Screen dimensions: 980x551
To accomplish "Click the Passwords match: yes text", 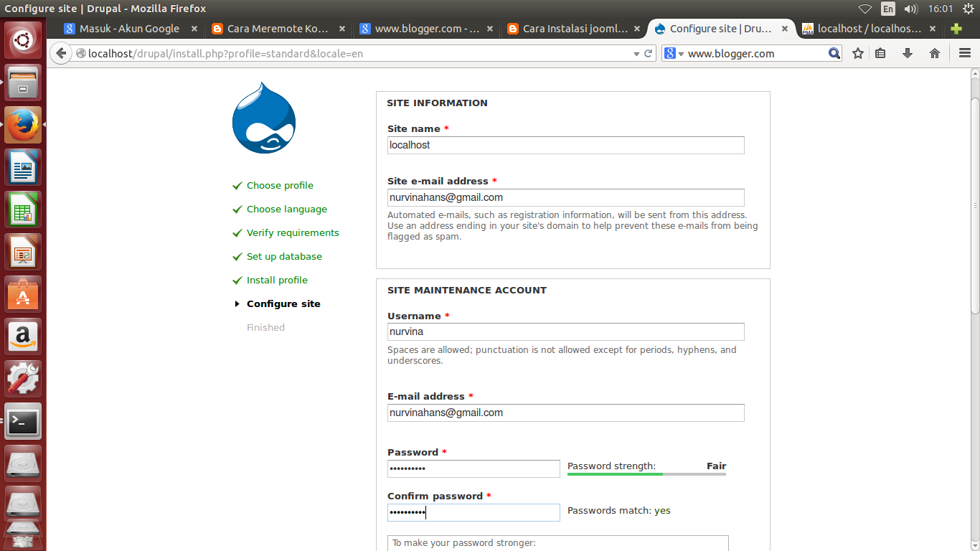I will click(x=619, y=511).
